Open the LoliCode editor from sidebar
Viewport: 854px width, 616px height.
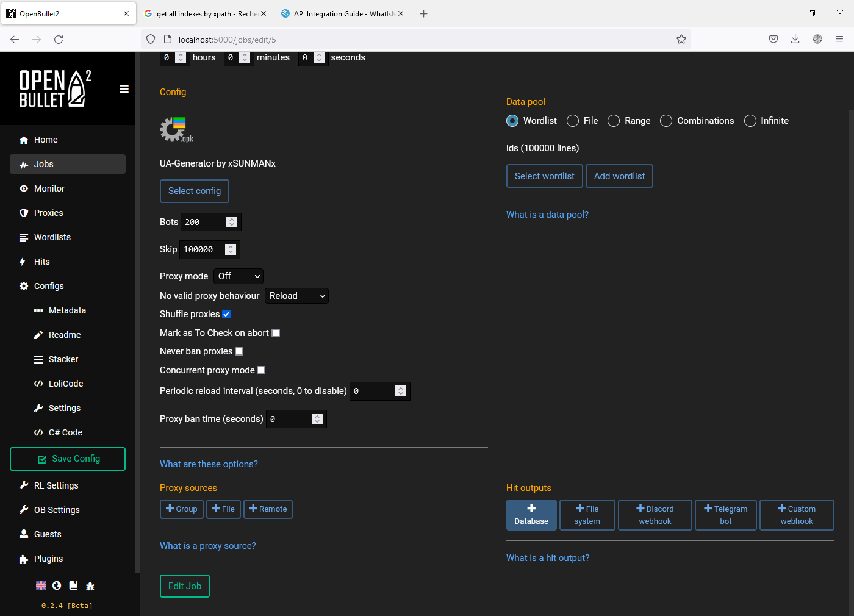pos(65,384)
